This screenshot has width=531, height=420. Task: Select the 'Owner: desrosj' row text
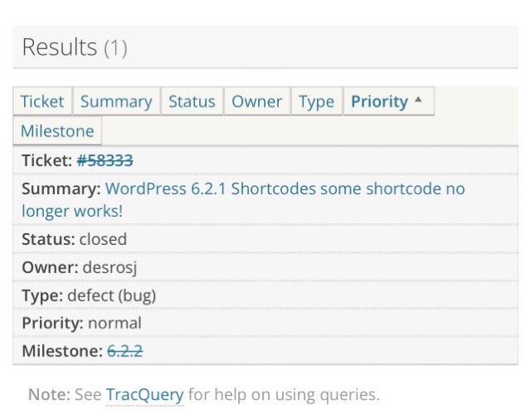(80, 267)
